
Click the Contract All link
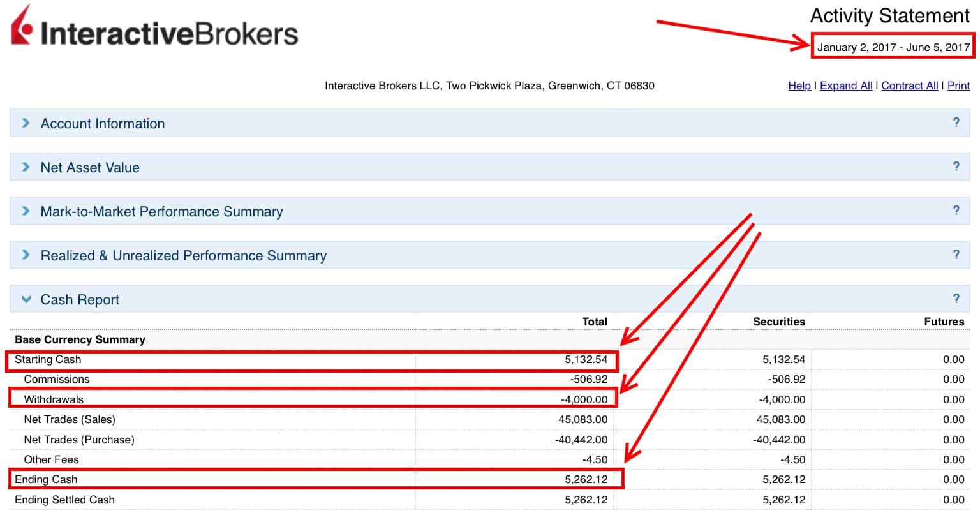(x=909, y=86)
